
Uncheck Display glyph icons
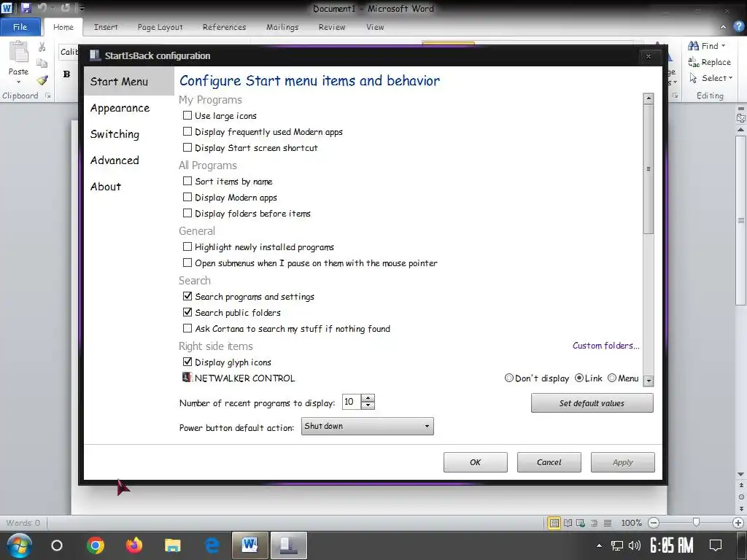pyautogui.click(x=187, y=362)
